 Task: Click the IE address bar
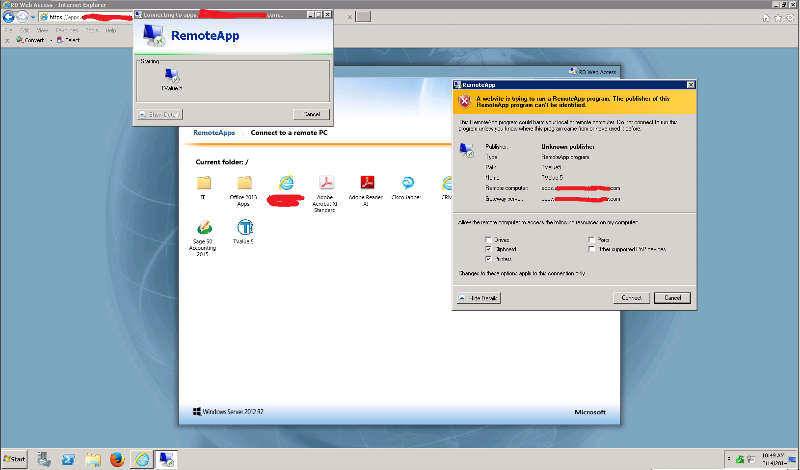pyautogui.click(x=86, y=17)
